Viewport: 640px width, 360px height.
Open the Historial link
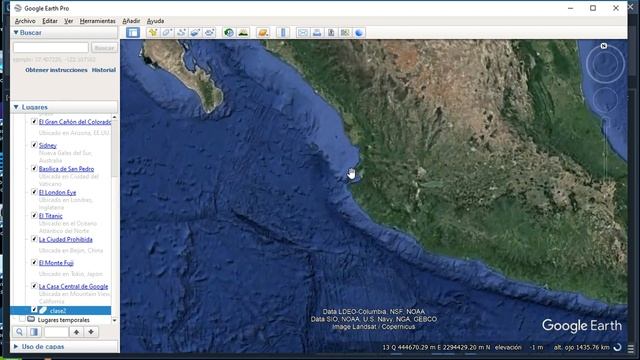[104, 70]
